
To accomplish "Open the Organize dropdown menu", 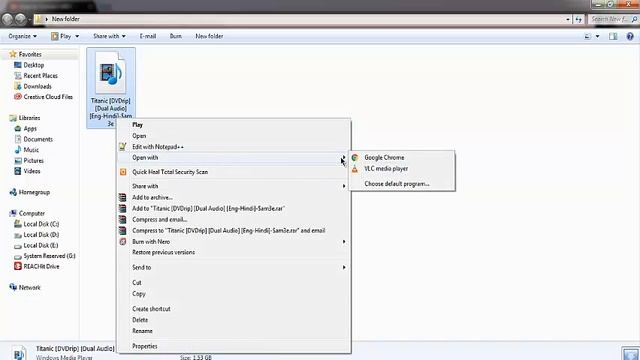I will pyautogui.click(x=22, y=36).
